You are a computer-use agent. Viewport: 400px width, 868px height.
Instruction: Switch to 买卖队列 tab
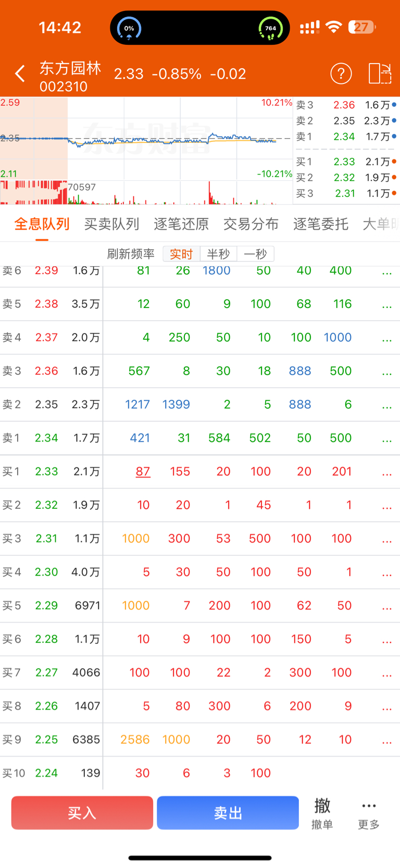(111, 224)
